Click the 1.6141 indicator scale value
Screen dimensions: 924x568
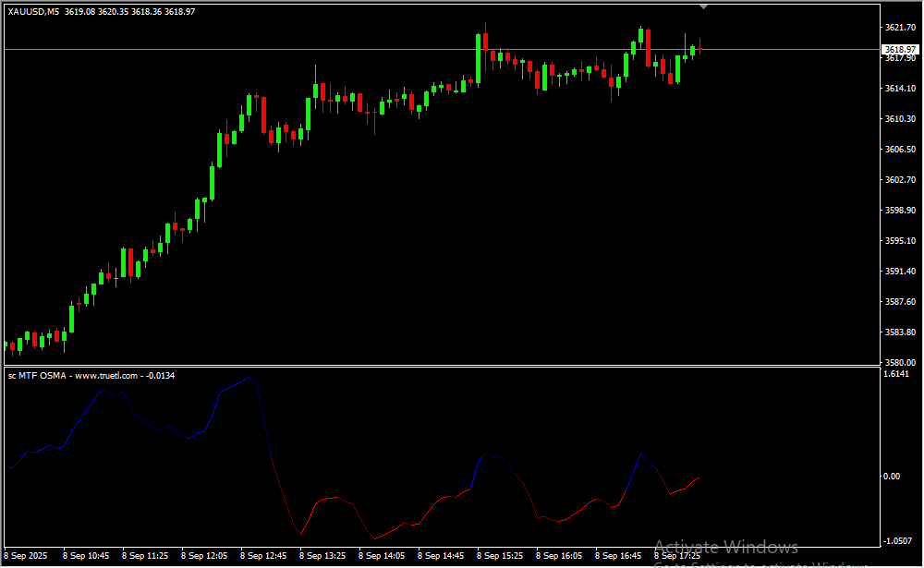coord(897,374)
